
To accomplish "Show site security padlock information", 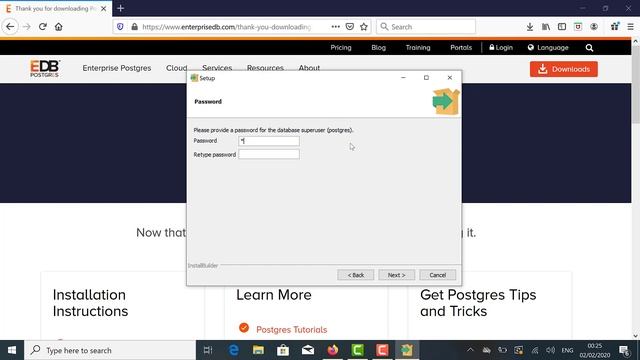I will (x=134, y=27).
